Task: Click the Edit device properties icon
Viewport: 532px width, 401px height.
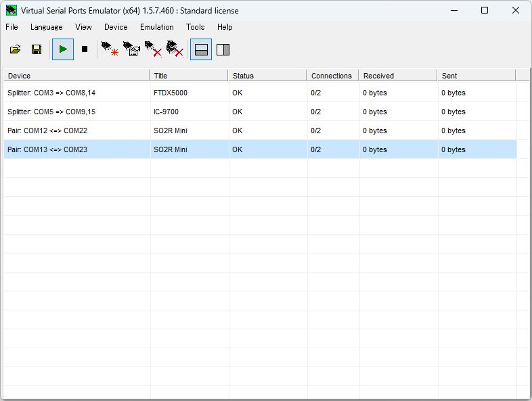Action: (x=131, y=49)
